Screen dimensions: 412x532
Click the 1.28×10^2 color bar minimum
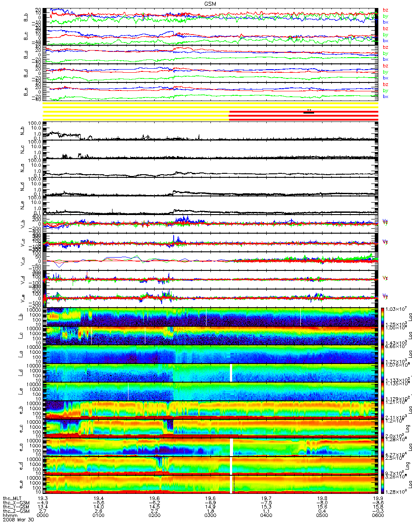coord(396,492)
